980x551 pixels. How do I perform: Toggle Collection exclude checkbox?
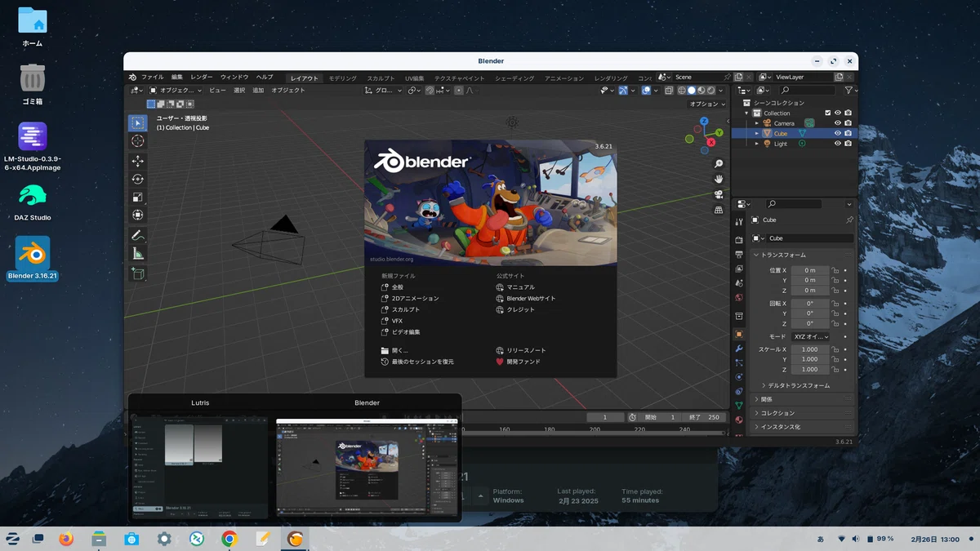coord(827,113)
